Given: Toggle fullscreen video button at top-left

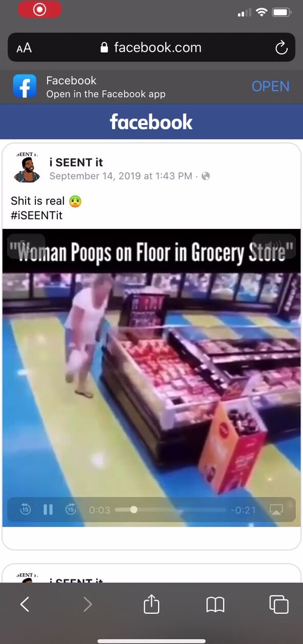Looking at the screenshot, I should click(24, 246).
